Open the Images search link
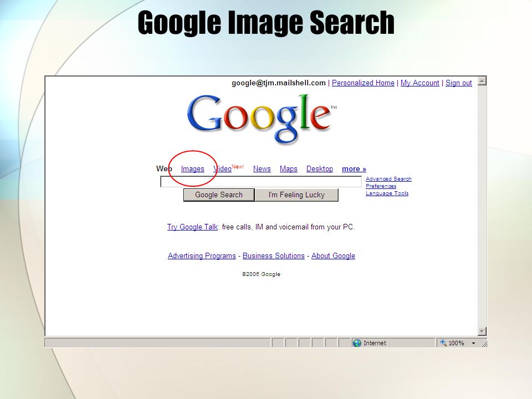This screenshot has width=532, height=399. [192, 168]
